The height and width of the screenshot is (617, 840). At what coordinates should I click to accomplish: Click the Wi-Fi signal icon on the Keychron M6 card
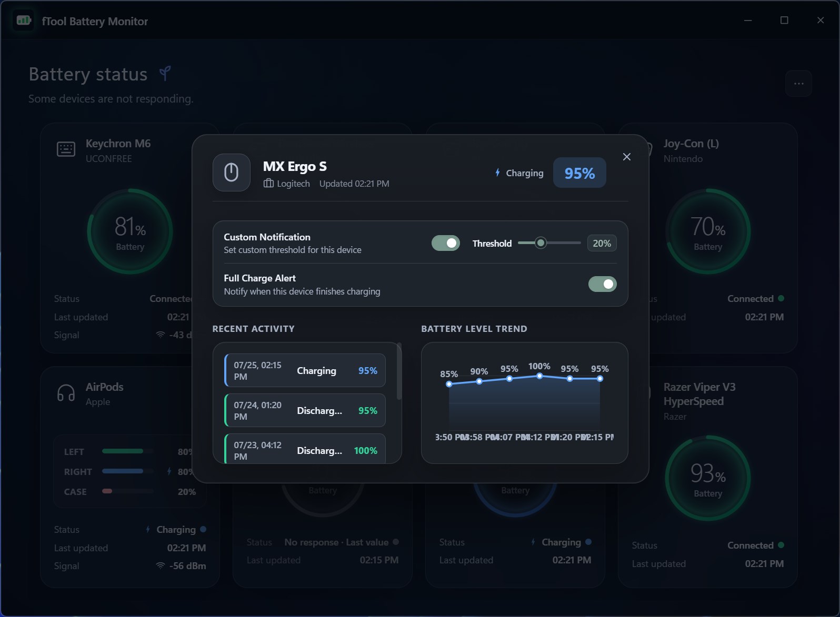(161, 335)
